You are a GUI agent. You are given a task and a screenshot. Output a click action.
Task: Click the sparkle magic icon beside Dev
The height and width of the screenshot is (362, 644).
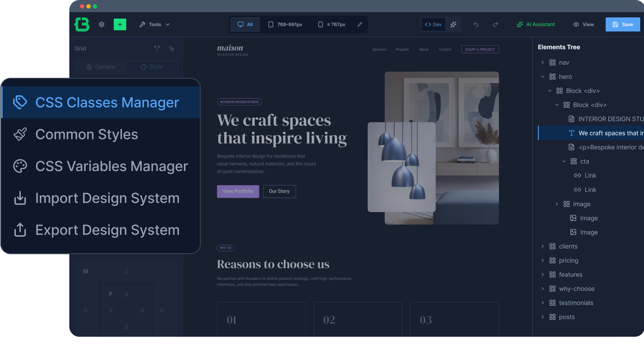coord(453,25)
